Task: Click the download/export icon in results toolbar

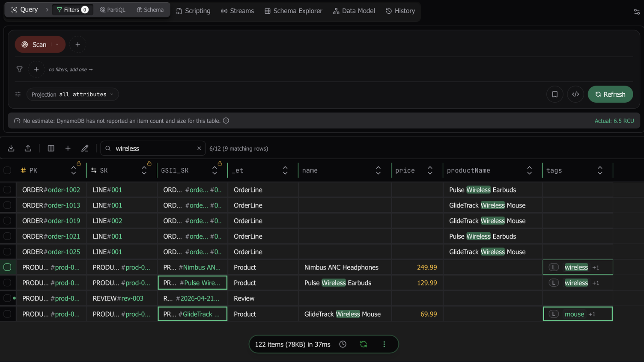Action: click(x=11, y=148)
